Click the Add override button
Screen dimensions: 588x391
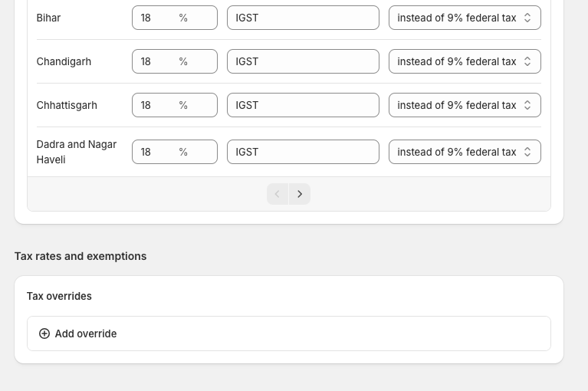tap(86, 333)
